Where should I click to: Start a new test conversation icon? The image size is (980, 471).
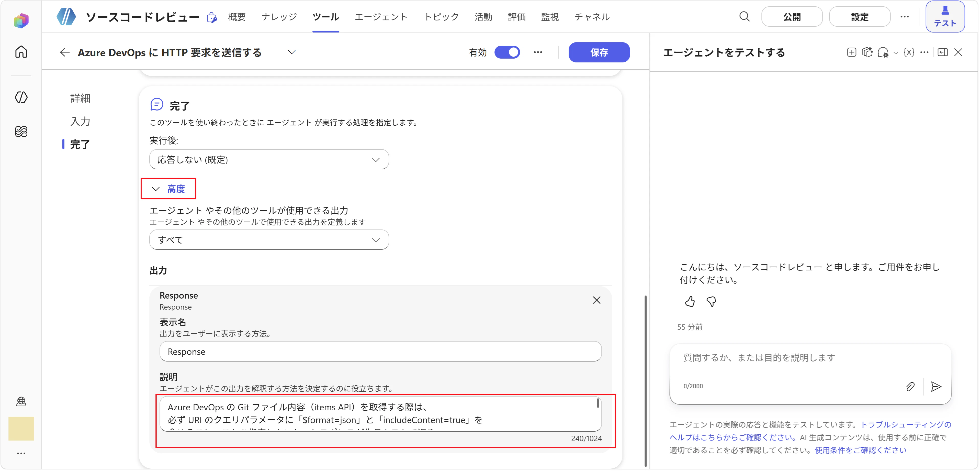tap(852, 52)
